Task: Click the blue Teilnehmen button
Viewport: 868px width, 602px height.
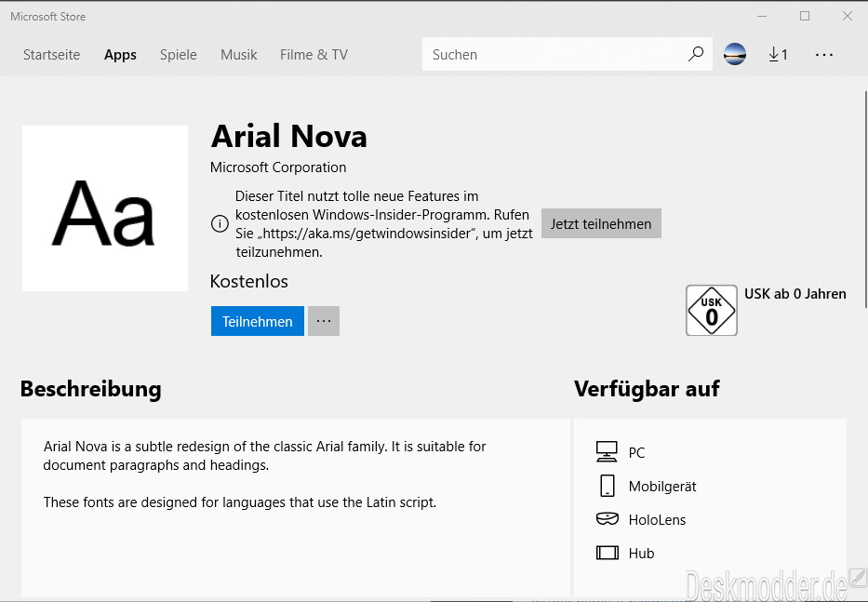Action: pos(258,321)
